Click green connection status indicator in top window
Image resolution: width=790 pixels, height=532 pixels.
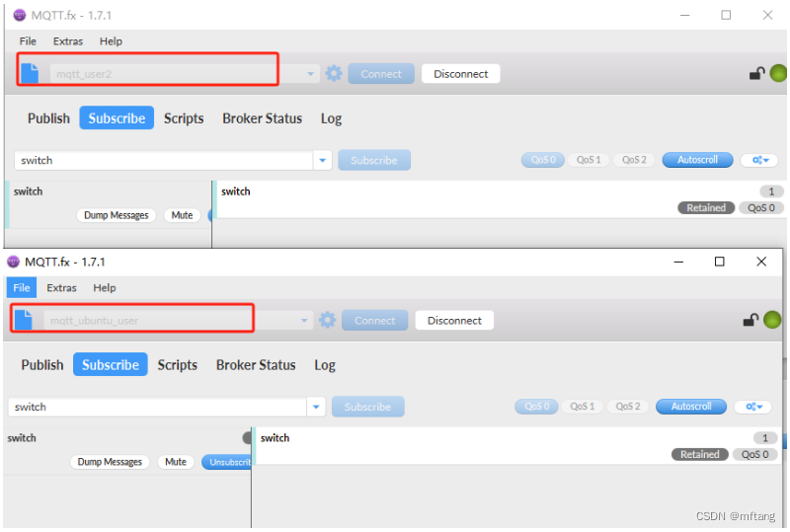[x=778, y=74]
